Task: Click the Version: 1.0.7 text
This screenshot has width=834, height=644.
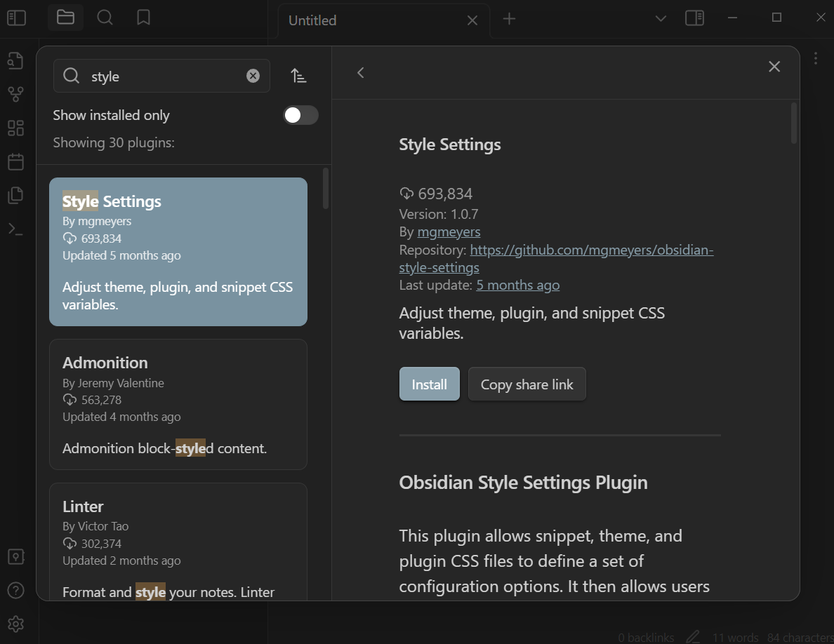Action: click(x=439, y=214)
